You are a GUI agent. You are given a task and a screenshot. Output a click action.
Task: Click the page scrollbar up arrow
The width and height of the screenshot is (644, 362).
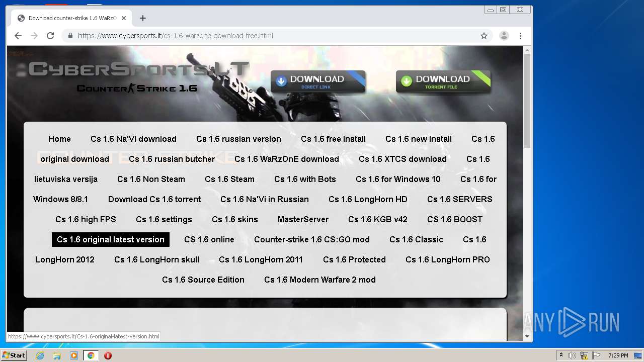[x=527, y=50]
